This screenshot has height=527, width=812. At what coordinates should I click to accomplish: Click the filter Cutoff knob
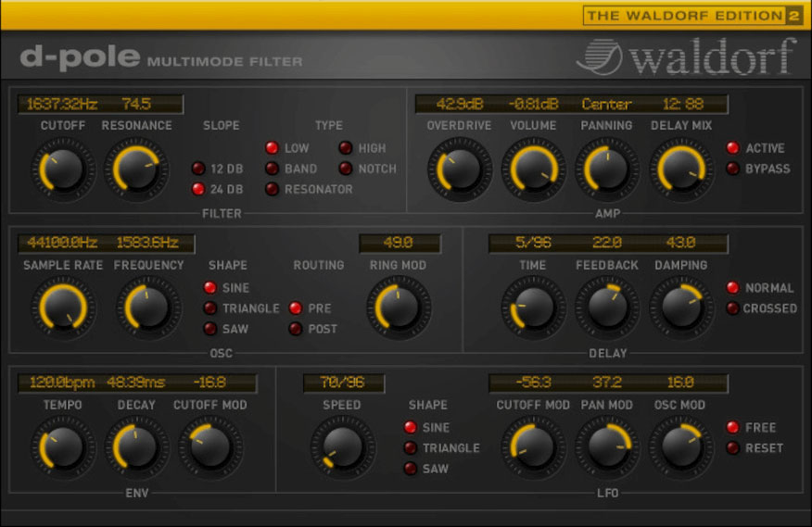point(62,170)
